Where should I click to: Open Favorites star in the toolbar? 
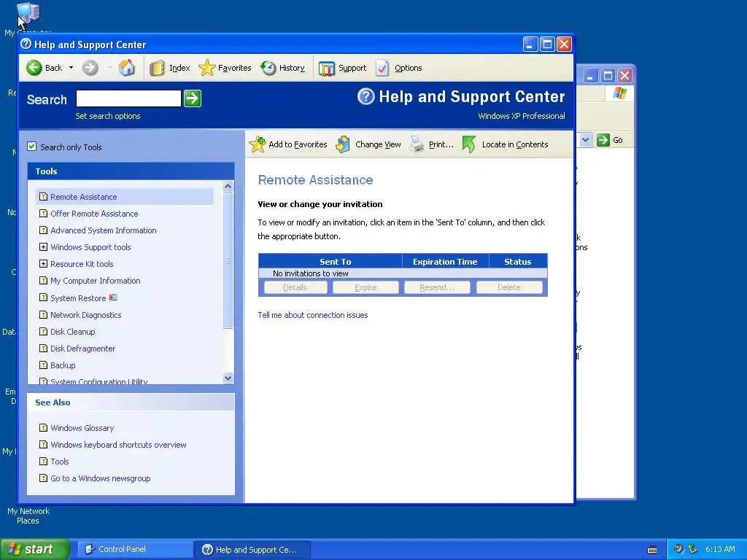(206, 68)
